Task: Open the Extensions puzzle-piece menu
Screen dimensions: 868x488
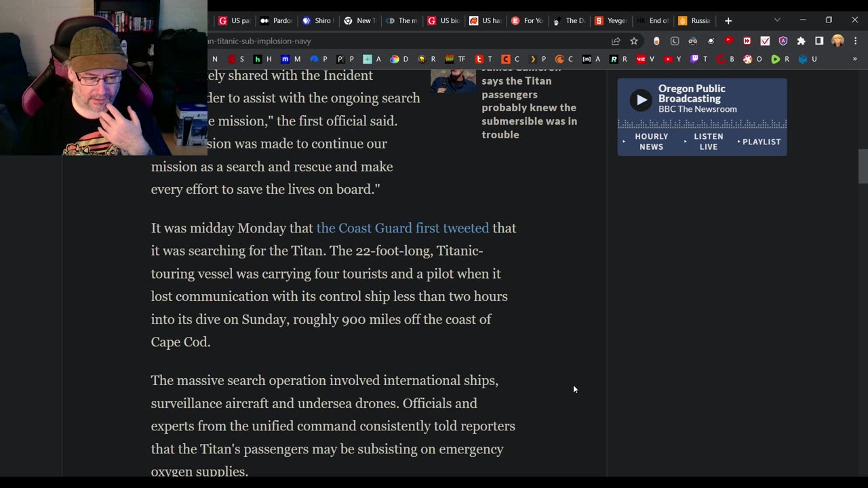Action: [x=801, y=41]
